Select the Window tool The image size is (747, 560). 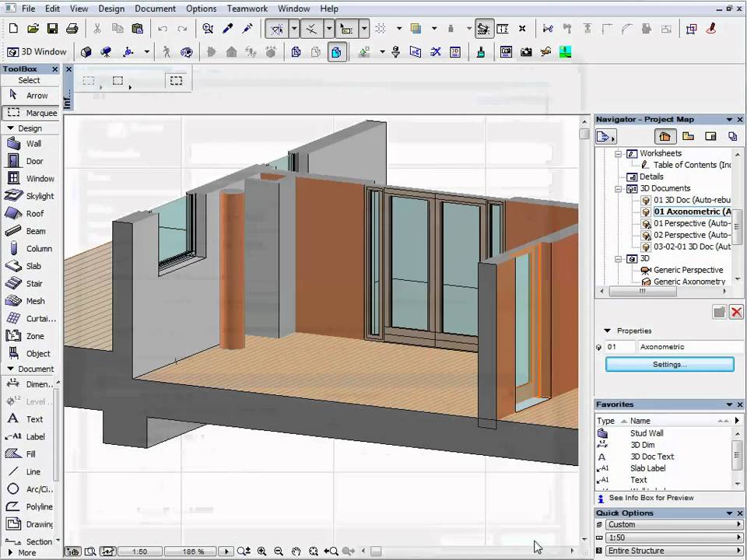[x=30, y=179]
